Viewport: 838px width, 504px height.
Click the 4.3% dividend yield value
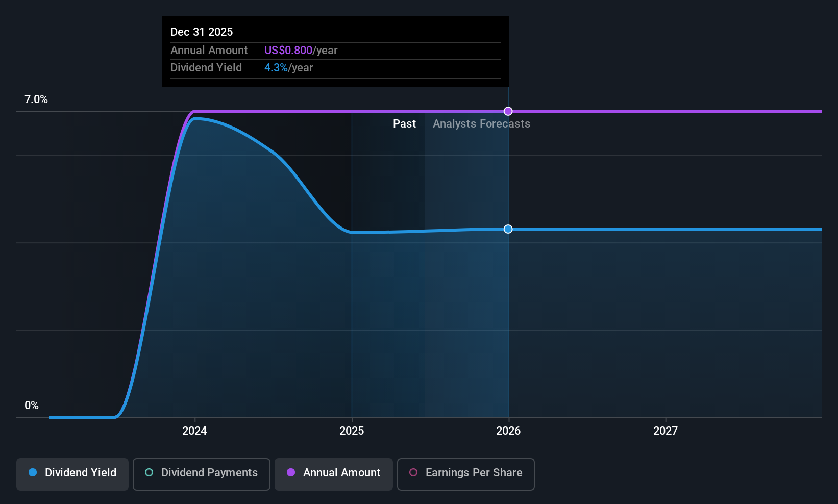pyautogui.click(x=276, y=67)
